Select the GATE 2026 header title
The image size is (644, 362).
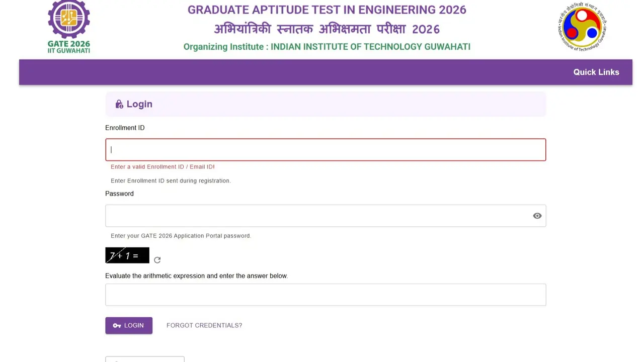327,10
